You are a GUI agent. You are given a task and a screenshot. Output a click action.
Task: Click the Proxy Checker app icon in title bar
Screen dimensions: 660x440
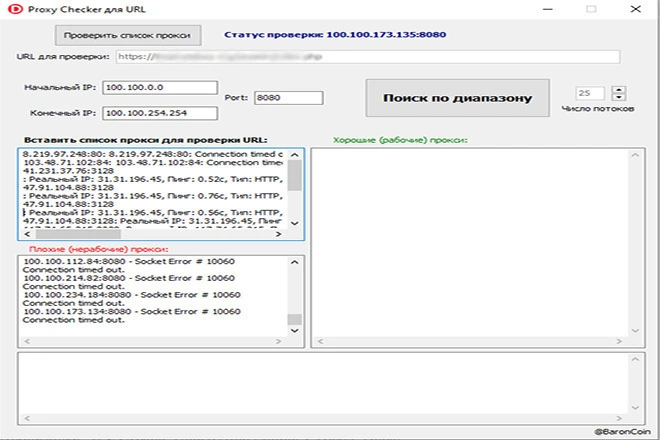pyautogui.click(x=12, y=9)
